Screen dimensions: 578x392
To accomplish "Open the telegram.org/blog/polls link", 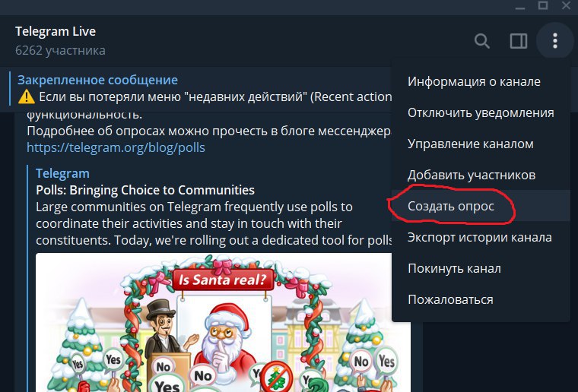I will [x=116, y=147].
